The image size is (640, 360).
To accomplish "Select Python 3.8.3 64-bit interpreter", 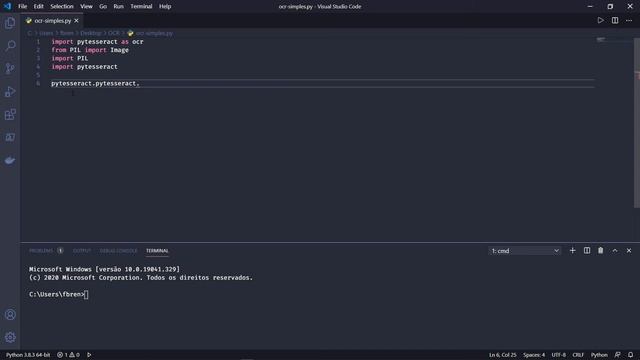I will click(28, 355).
